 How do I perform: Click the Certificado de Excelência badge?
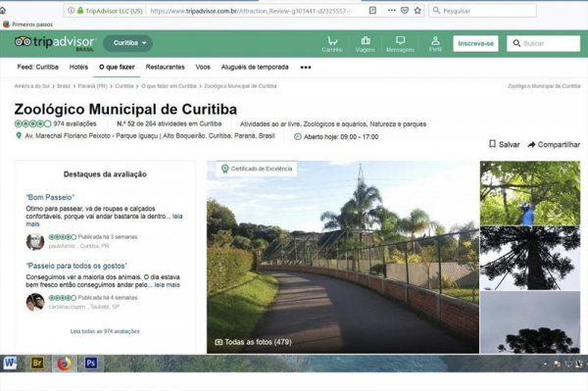pos(257,169)
